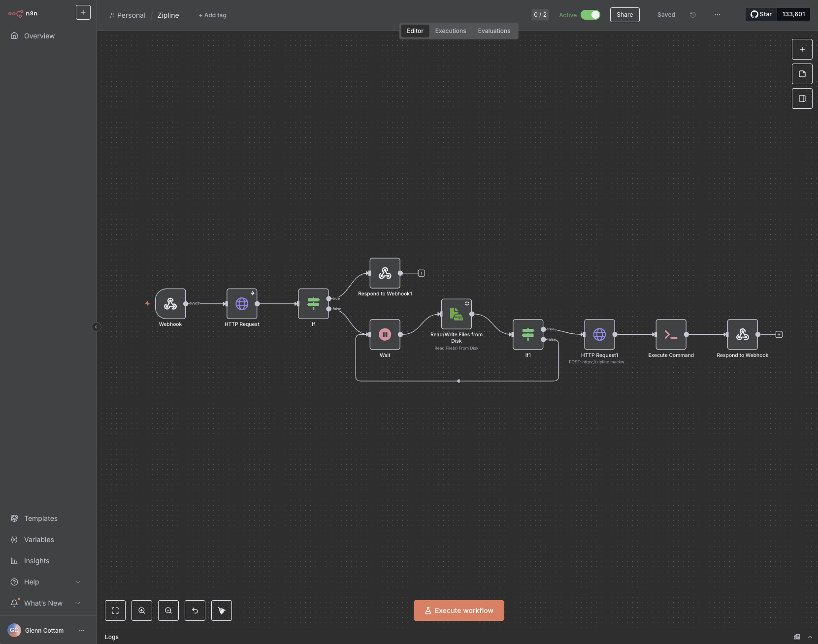Click Add tag next to workflow name

tap(213, 15)
